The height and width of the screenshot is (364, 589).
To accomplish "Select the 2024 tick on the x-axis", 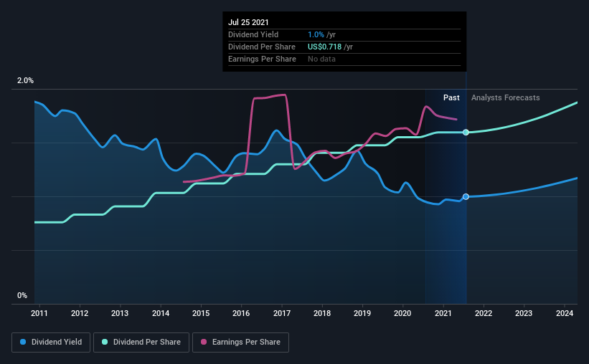I will (565, 313).
